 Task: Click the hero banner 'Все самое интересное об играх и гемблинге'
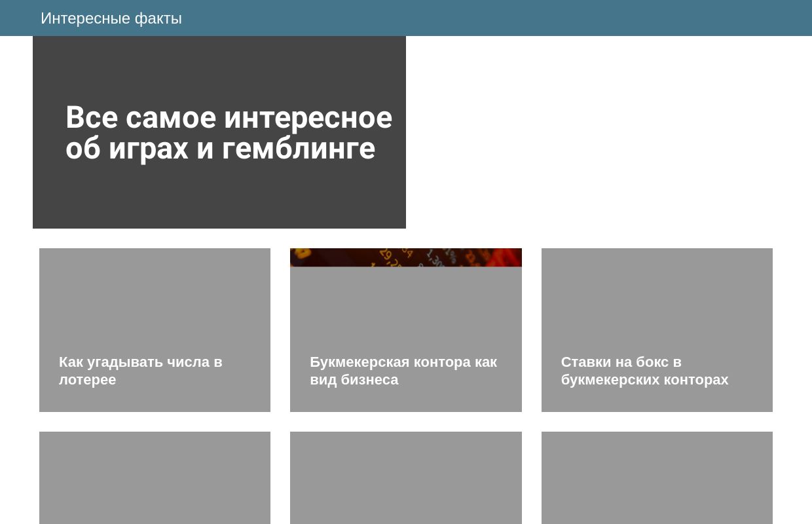pos(219,131)
